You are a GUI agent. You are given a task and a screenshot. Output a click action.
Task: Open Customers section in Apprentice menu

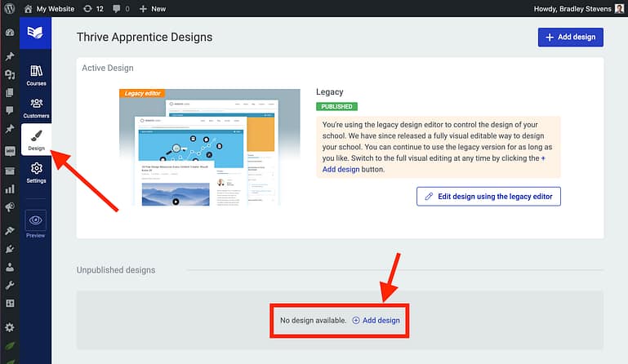(x=36, y=108)
